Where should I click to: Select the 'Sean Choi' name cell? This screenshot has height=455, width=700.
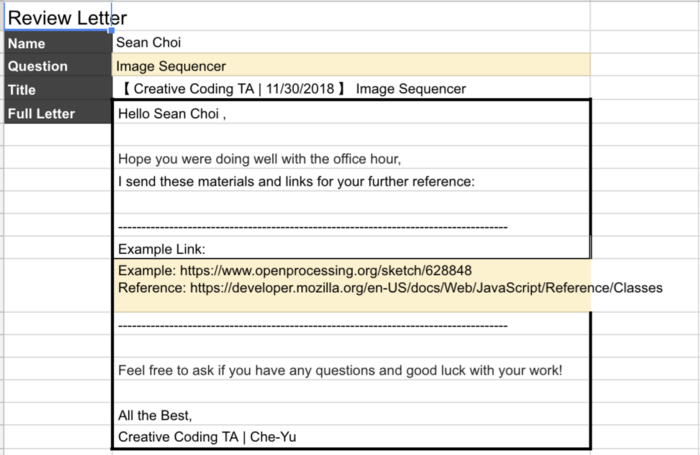click(x=351, y=42)
